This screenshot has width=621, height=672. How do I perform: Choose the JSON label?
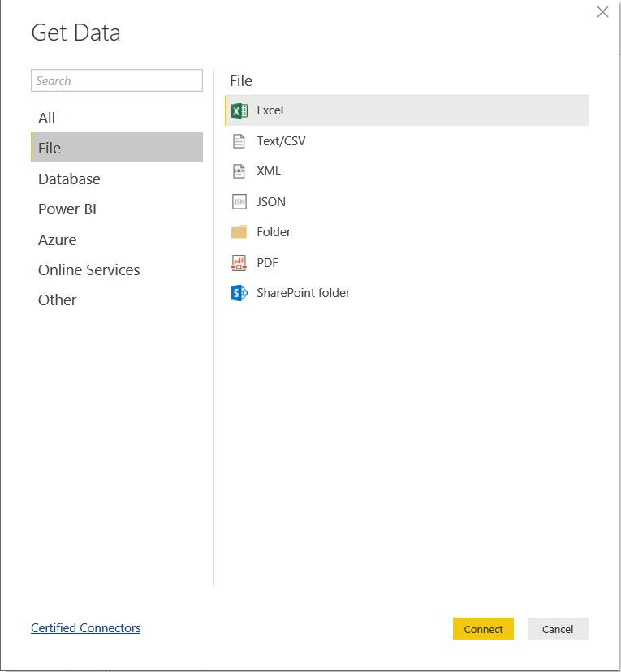pyautogui.click(x=271, y=201)
